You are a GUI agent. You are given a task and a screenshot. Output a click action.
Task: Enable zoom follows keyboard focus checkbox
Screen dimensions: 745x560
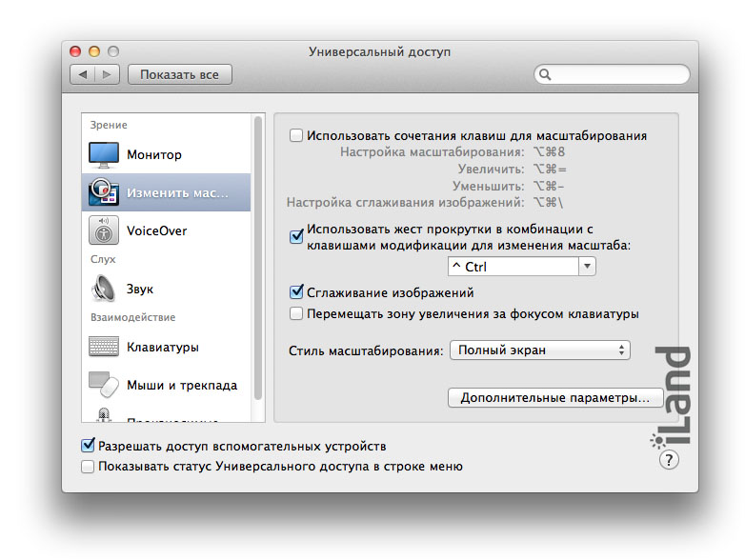(x=296, y=313)
